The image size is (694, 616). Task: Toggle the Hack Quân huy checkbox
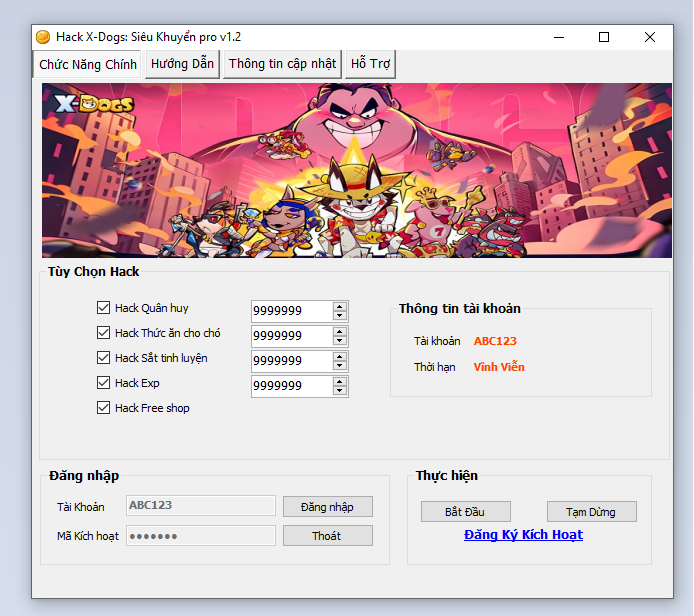(x=103, y=308)
